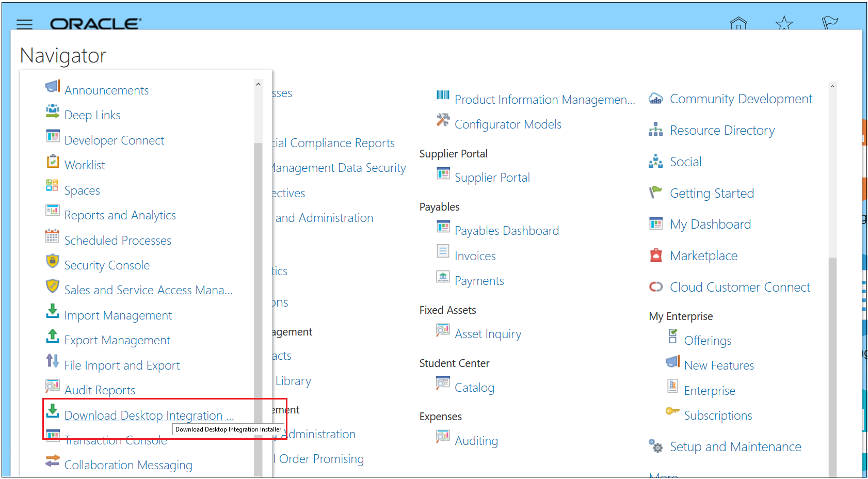Click the Collaboration Messaging arrows icon
868x479 pixels.
[x=52, y=461]
